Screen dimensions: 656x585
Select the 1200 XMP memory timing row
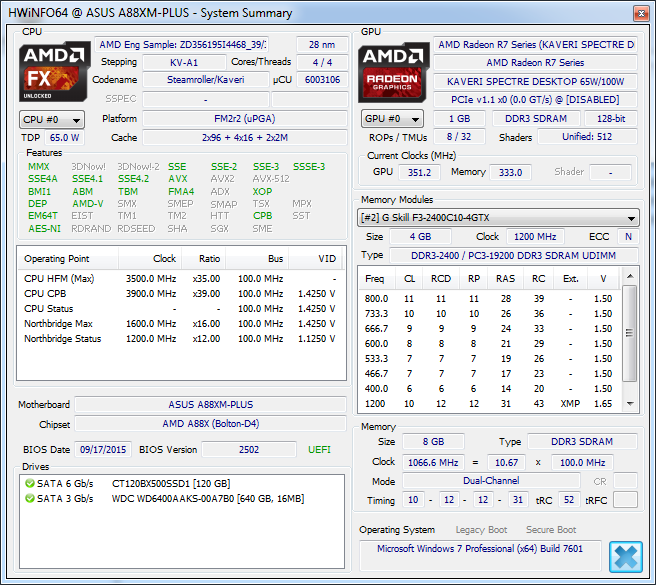[x=490, y=403]
